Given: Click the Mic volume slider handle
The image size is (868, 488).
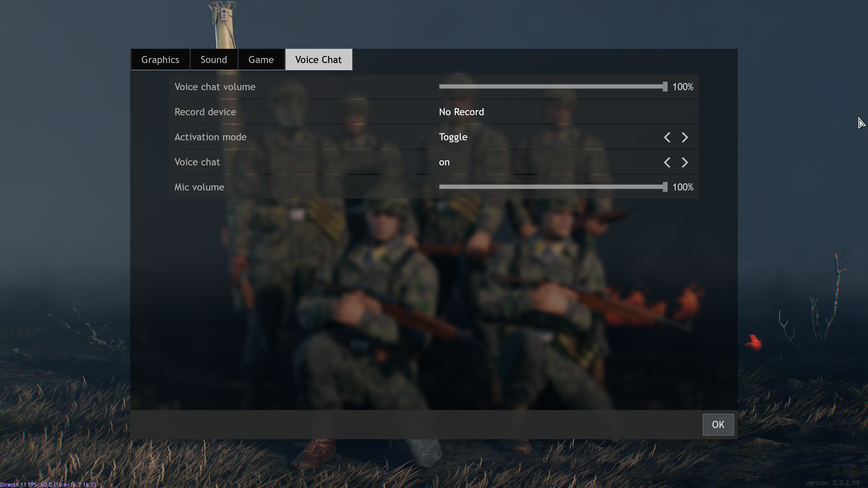Looking at the screenshot, I should click(665, 187).
